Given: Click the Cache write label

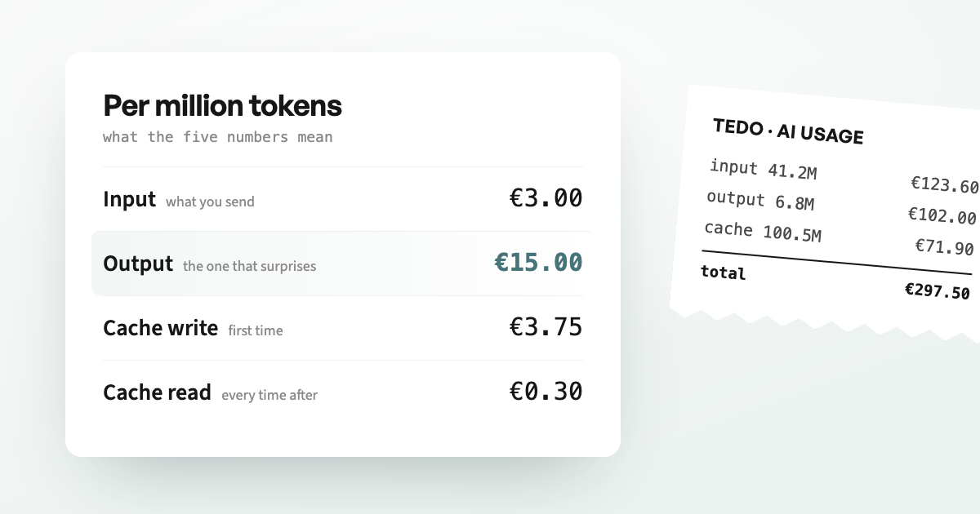Looking at the screenshot, I should pos(160,328).
